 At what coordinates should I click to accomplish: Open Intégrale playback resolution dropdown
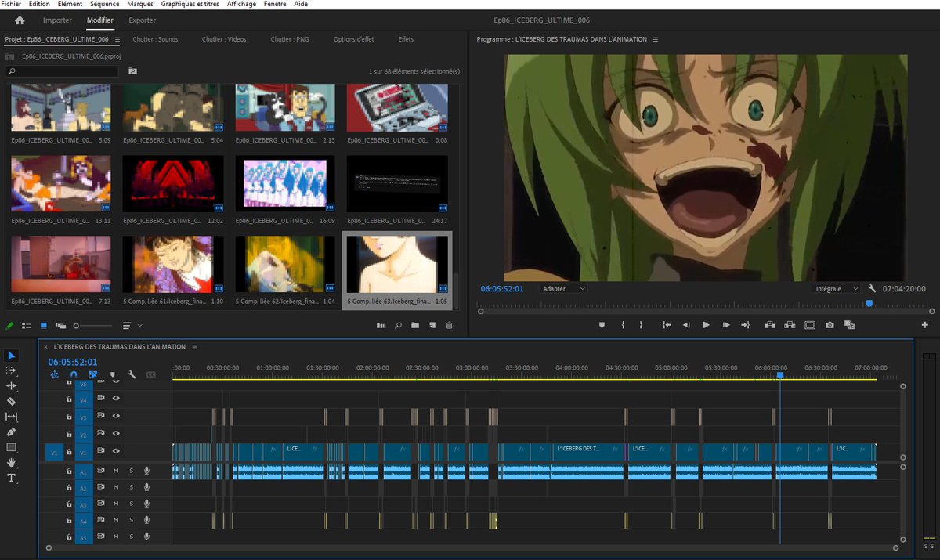(x=836, y=288)
